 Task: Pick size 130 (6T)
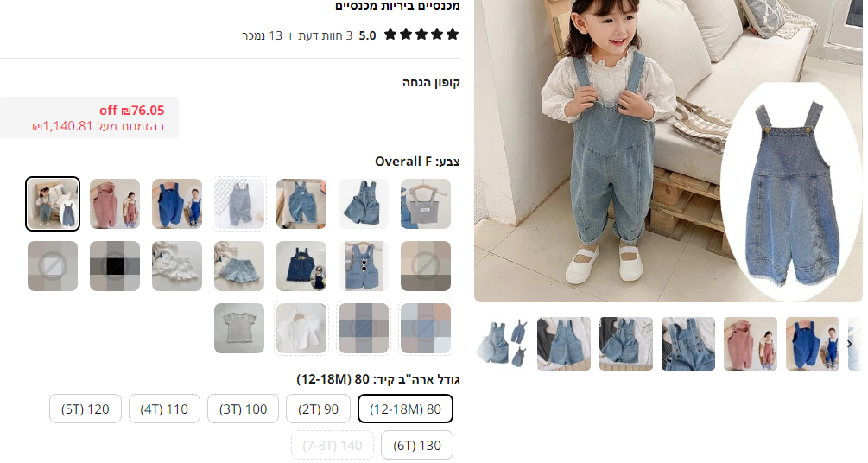click(417, 445)
